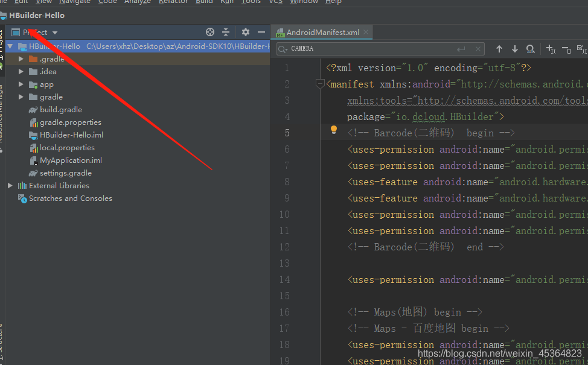Click the package="io.dcloud.HBuilder" text
This screenshot has height=365, width=588.
click(425, 117)
